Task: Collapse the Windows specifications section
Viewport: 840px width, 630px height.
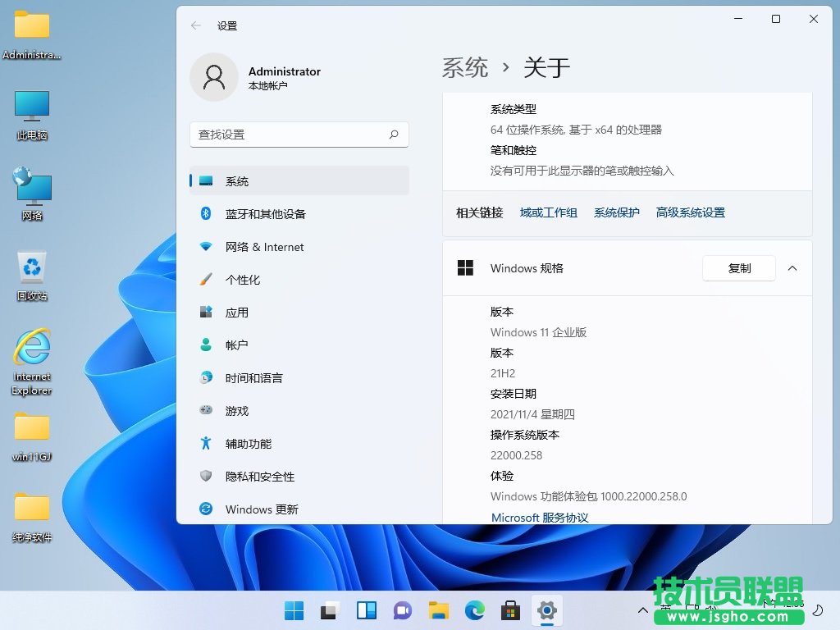Action: click(x=792, y=268)
